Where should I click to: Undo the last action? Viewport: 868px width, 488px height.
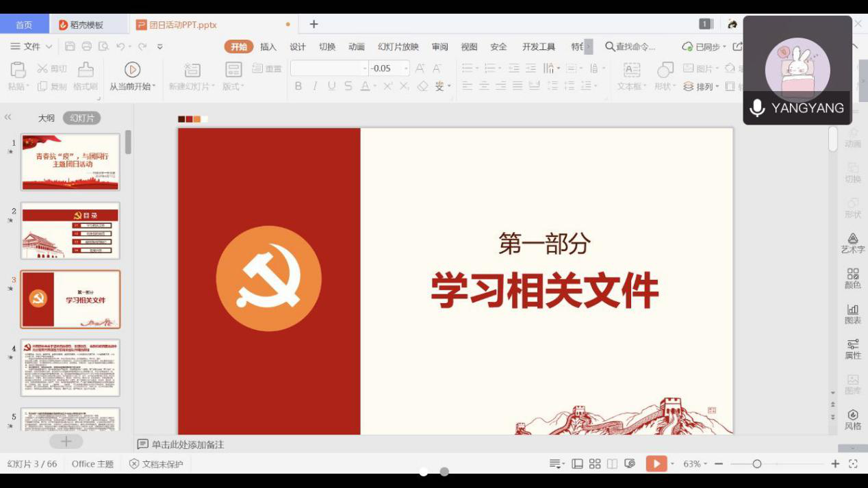pyautogui.click(x=120, y=47)
